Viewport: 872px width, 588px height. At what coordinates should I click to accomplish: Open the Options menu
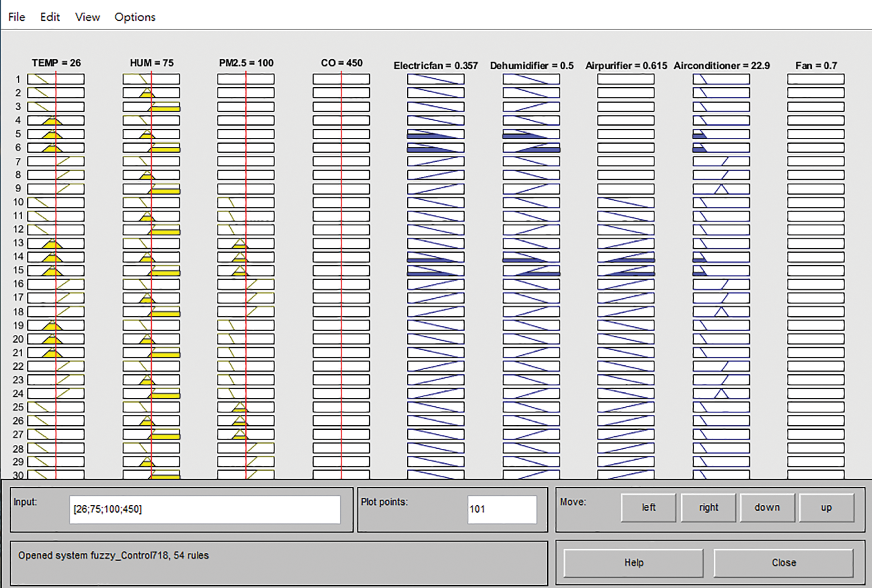(134, 17)
